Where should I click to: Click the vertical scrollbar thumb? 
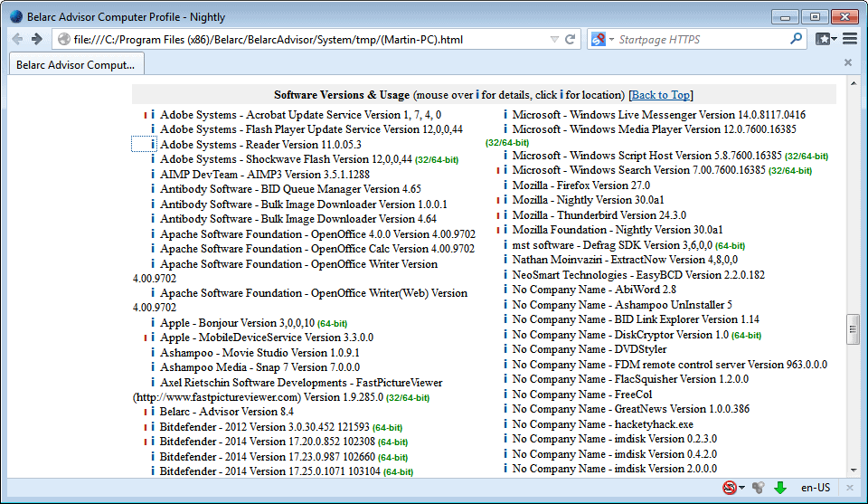pos(853,329)
